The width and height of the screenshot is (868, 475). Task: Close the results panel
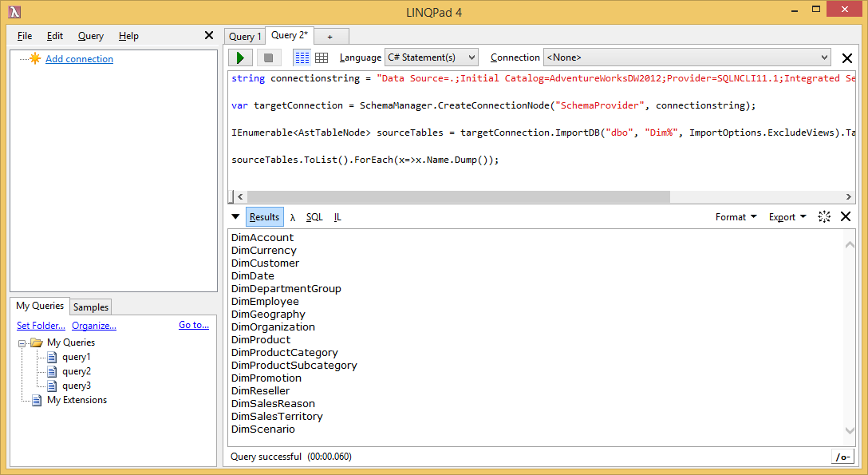846,217
